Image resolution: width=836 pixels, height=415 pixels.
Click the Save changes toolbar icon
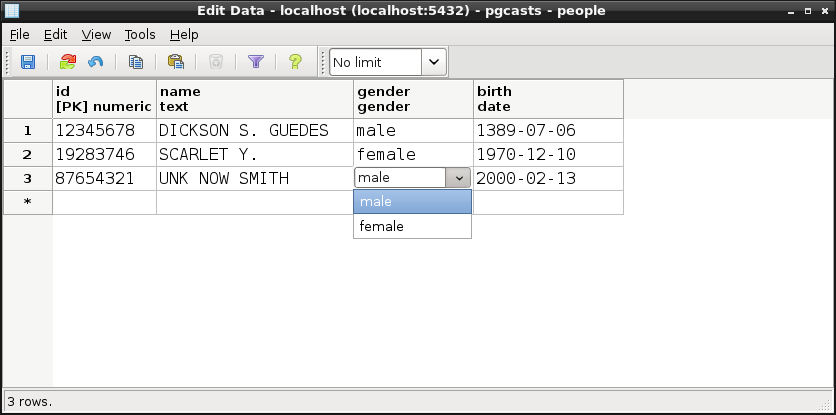click(x=28, y=62)
